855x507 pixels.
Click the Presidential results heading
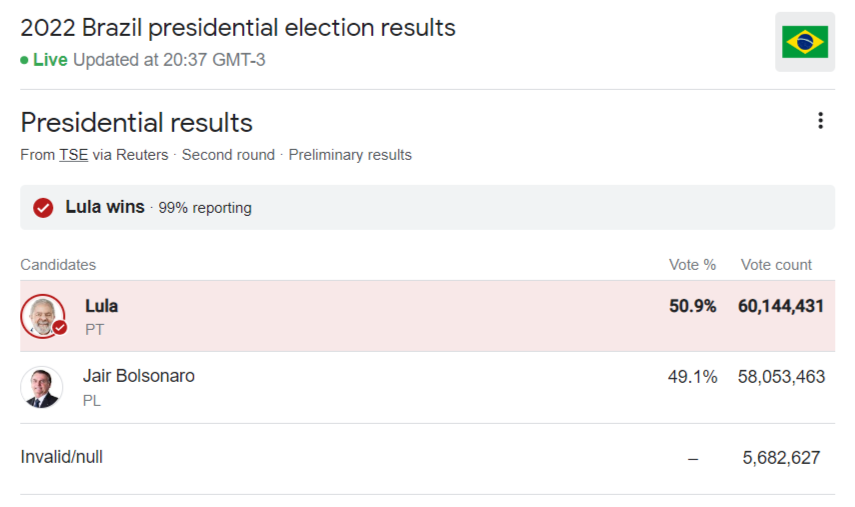(x=136, y=123)
